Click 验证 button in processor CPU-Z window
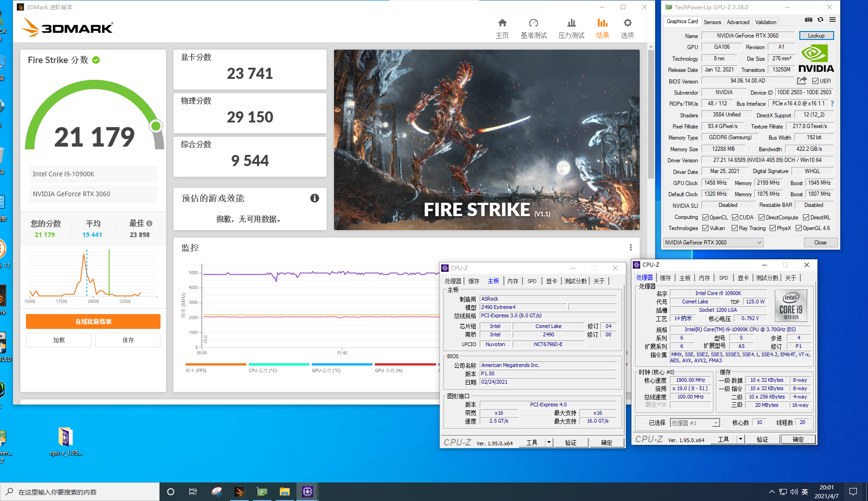Image resolution: width=868 pixels, height=501 pixels. point(762,439)
